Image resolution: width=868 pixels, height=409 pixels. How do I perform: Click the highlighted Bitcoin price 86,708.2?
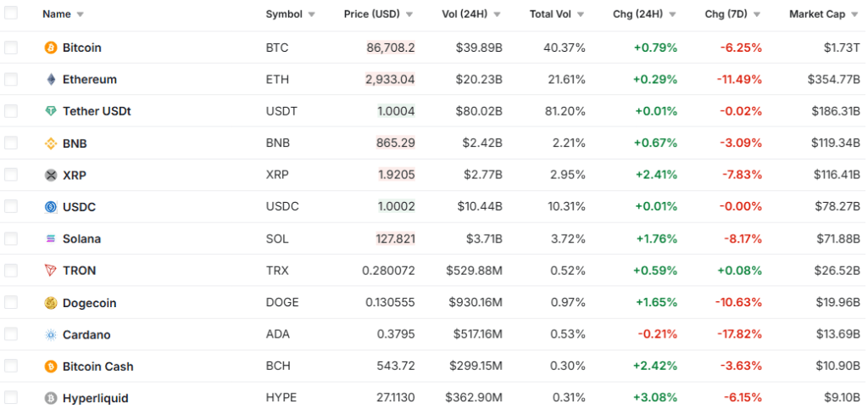tap(391, 48)
